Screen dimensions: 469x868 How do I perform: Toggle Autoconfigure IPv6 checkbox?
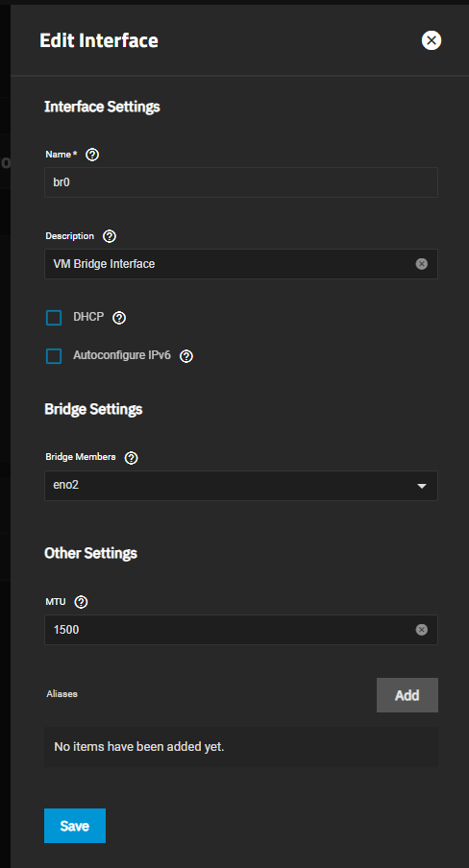(x=54, y=356)
